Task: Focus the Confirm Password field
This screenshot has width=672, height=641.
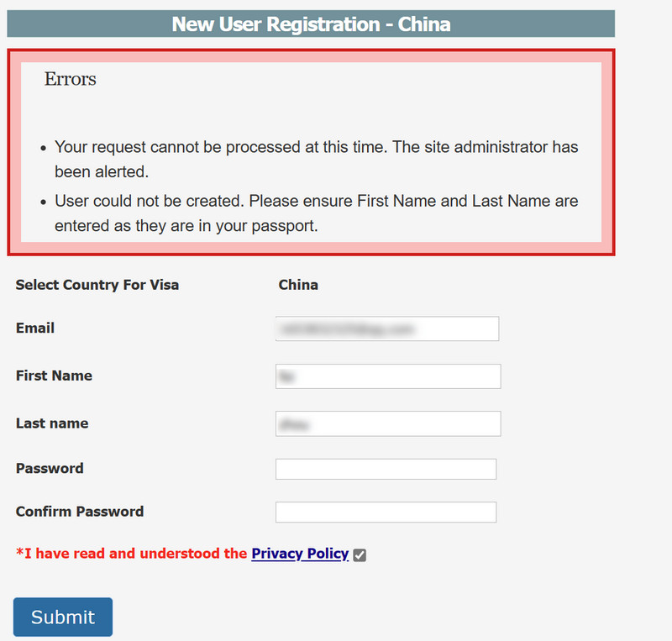Action: pos(386,512)
